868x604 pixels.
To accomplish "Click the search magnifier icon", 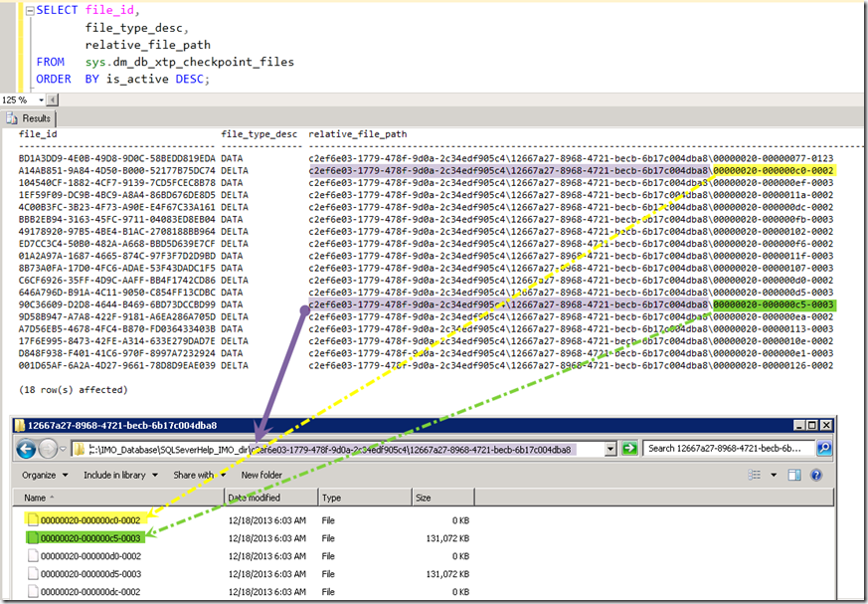I will (x=823, y=449).
